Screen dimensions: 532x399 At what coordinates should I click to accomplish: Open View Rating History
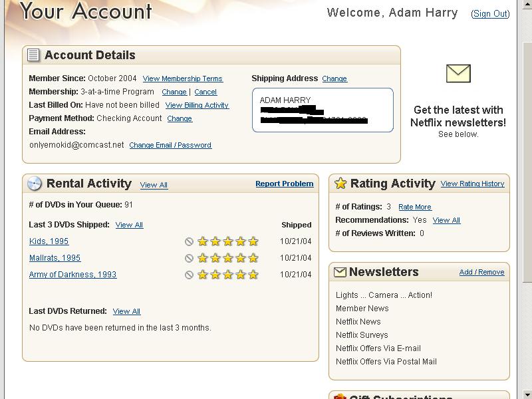point(473,184)
